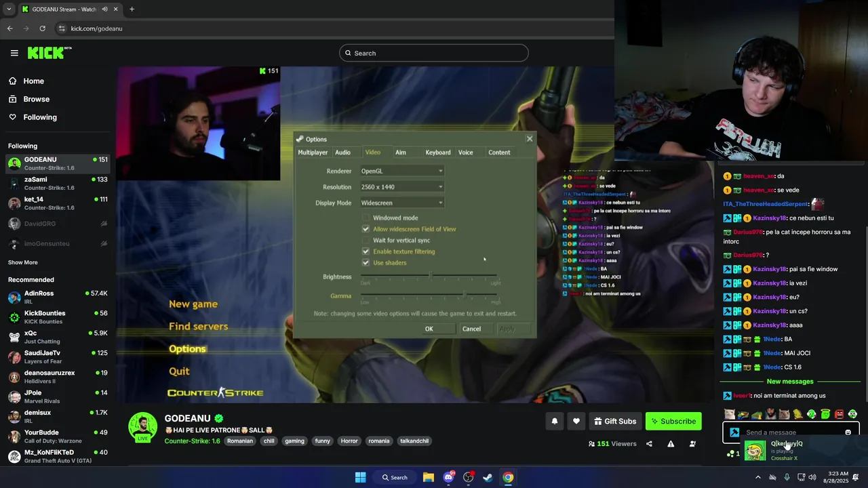Adjust the Gamma slider
The height and width of the screenshot is (488, 868).
coord(431,296)
